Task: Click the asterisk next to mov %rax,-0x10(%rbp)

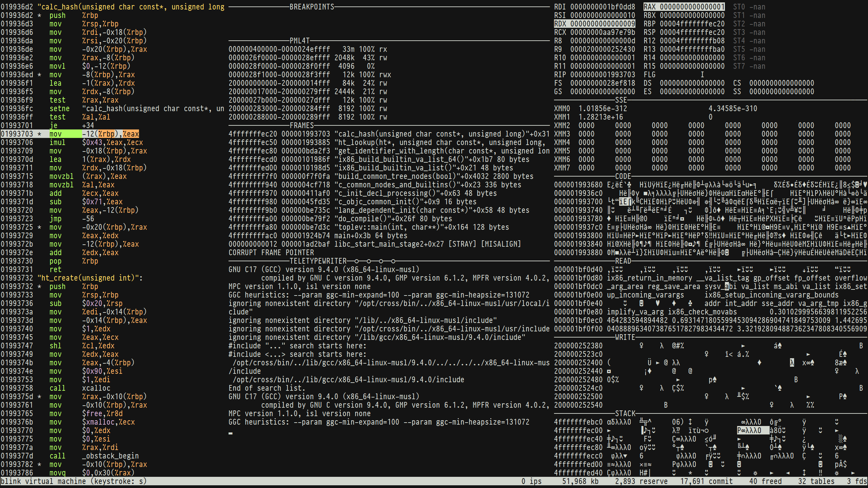Action: pos(40,396)
